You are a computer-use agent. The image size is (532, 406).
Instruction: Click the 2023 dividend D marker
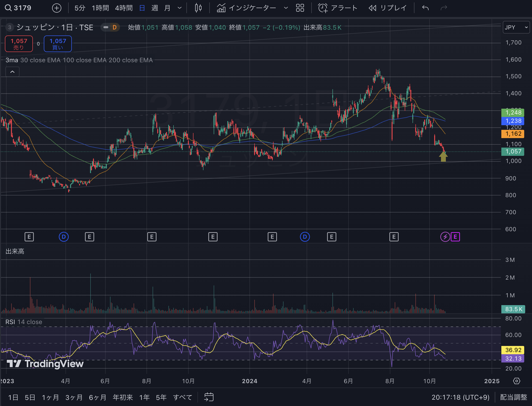[64, 237]
